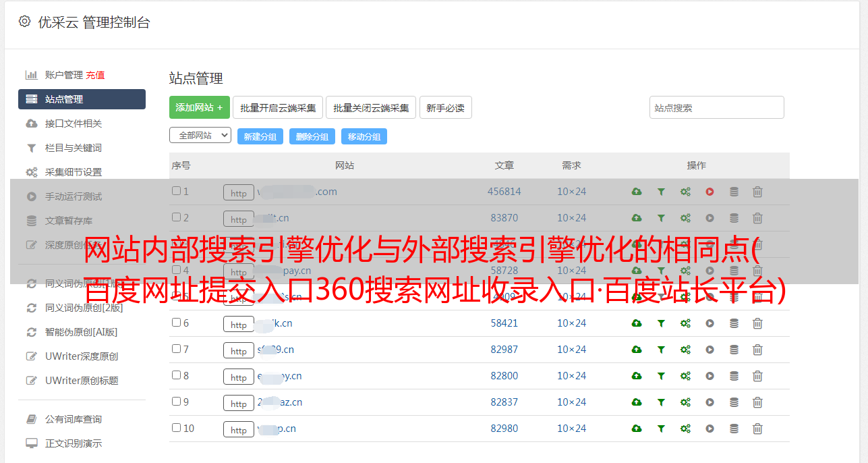Click the 移动分组 button
Image resolution: width=868 pixels, height=463 pixels.
click(364, 136)
